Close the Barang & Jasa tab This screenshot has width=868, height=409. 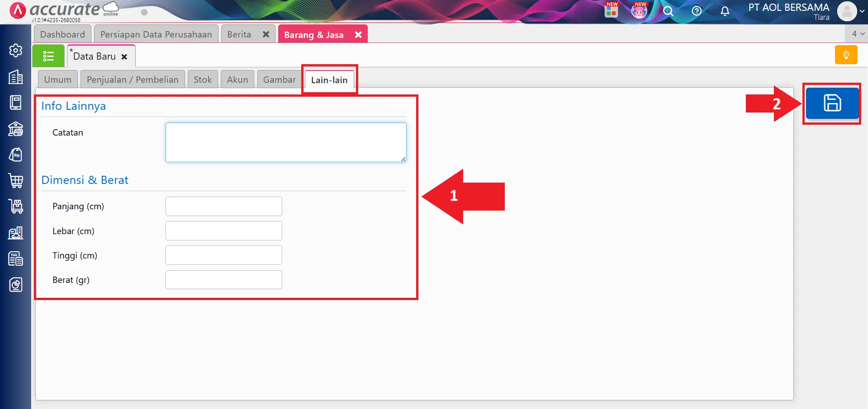[x=358, y=35]
